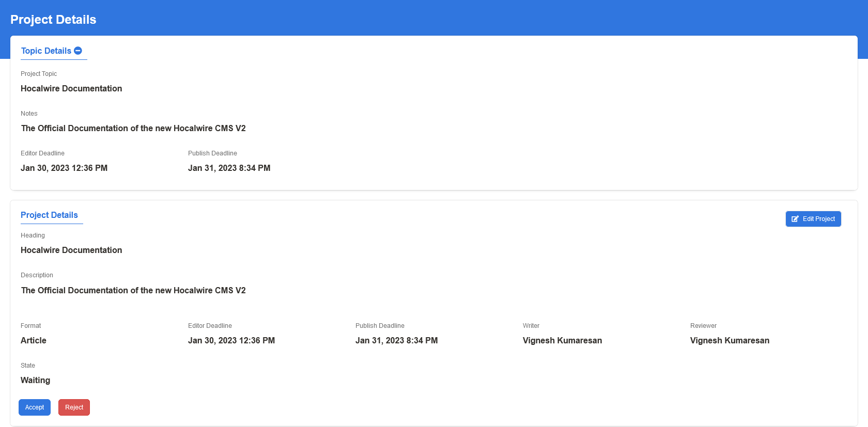Click the pencil icon in Edit Project
868x427 pixels.
pos(795,219)
